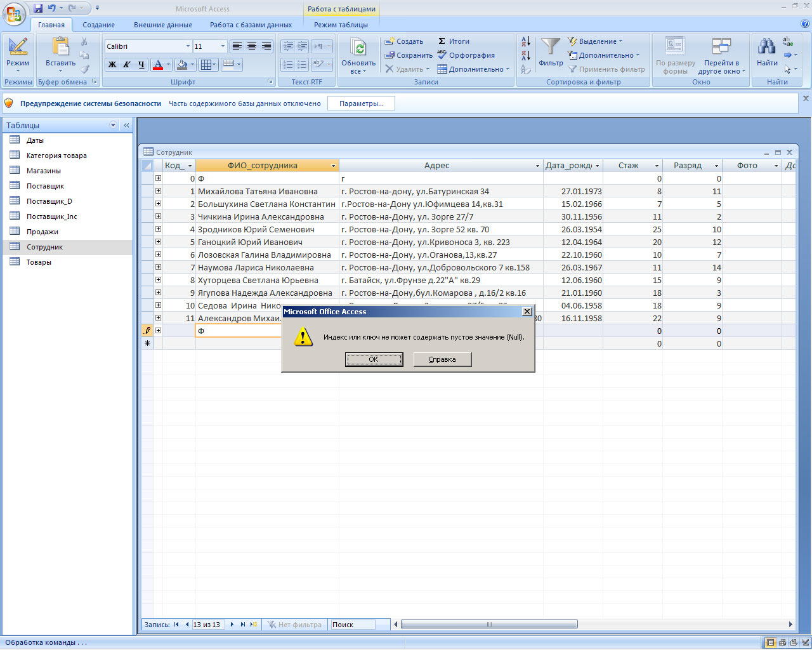Viewport: 812px width, 650px height.
Task: Click the Office button logo
Action: [x=14, y=14]
